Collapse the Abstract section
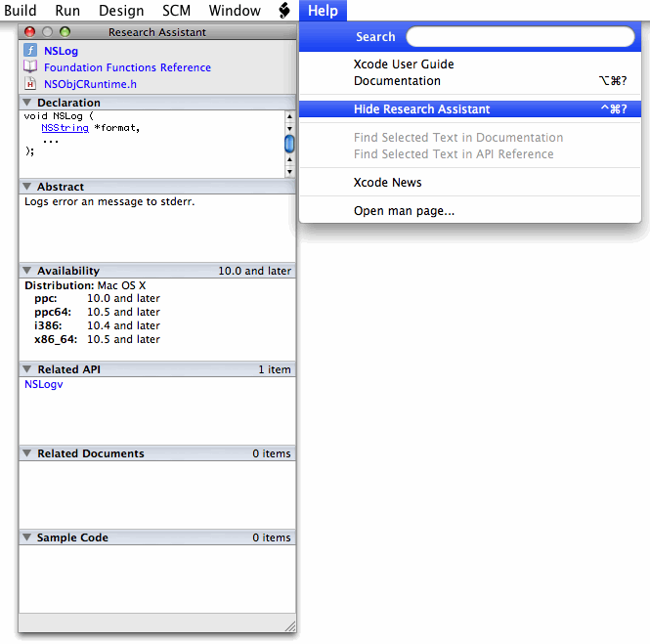This screenshot has width=650, height=644. tap(27, 187)
